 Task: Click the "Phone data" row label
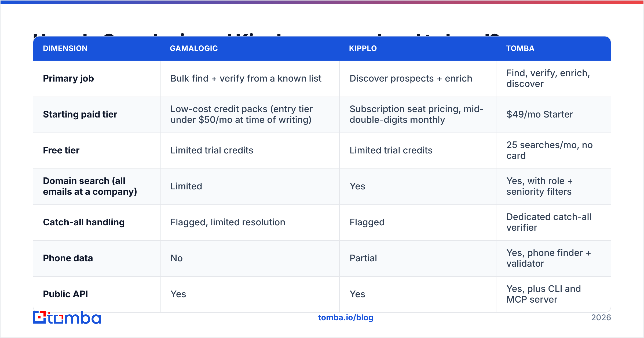[68, 258]
